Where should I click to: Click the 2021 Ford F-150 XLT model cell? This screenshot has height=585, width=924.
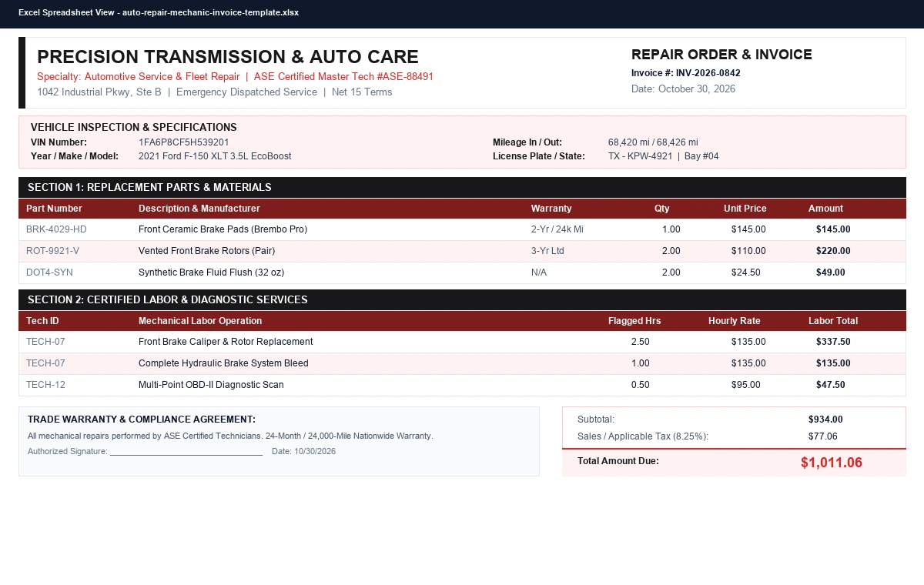215,156
